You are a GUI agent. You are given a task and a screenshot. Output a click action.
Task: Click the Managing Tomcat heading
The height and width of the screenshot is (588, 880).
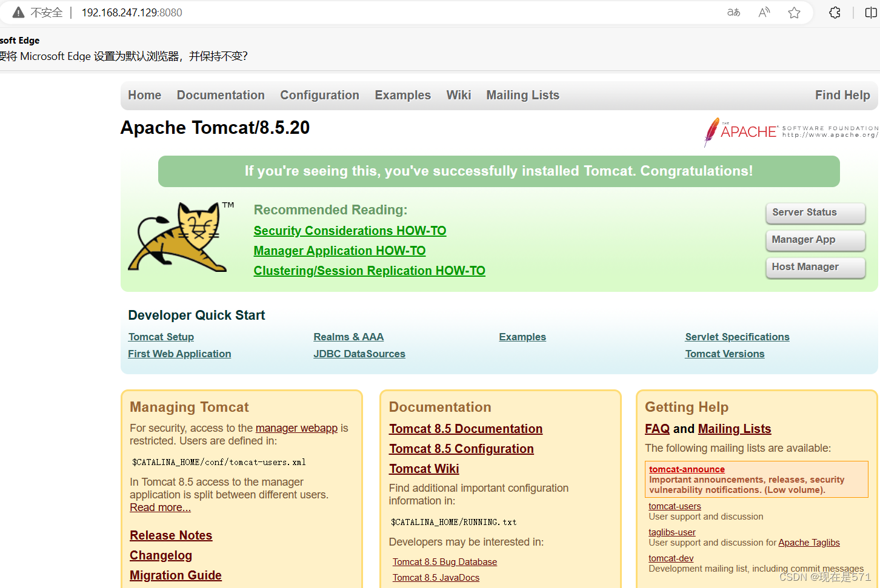tap(189, 407)
